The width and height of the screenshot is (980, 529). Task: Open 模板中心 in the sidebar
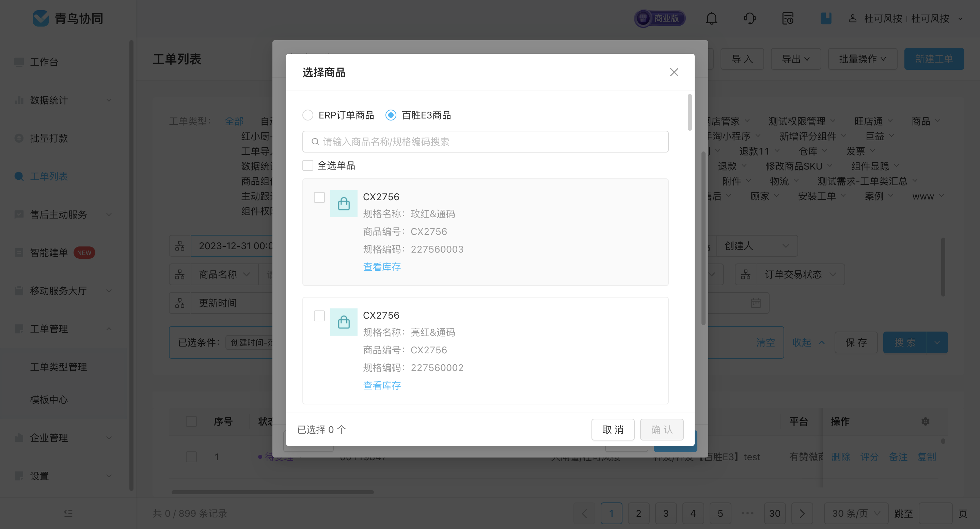point(49,399)
